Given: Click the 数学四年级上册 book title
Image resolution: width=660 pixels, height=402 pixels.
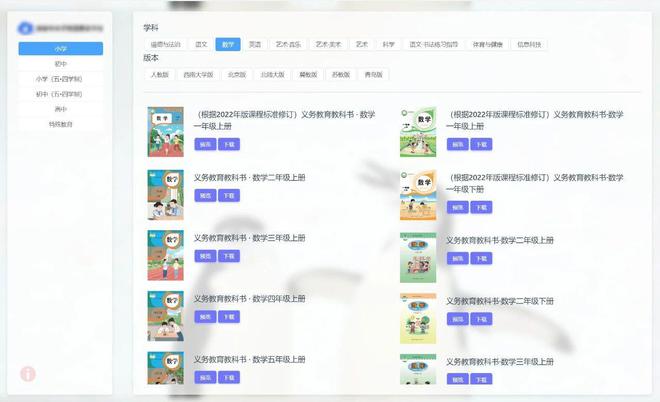Looking at the screenshot, I should click(x=250, y=299).
